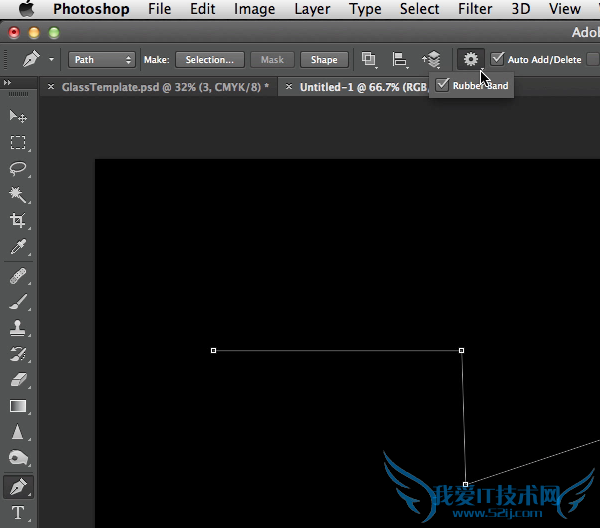Select the Clone Stamp tool
Screen dimensions: 600x528
coord(18,328)
